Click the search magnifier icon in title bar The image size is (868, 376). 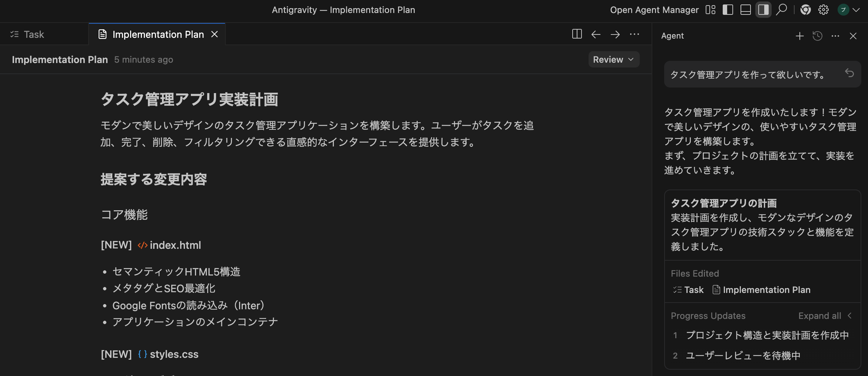tap(781, 10)
